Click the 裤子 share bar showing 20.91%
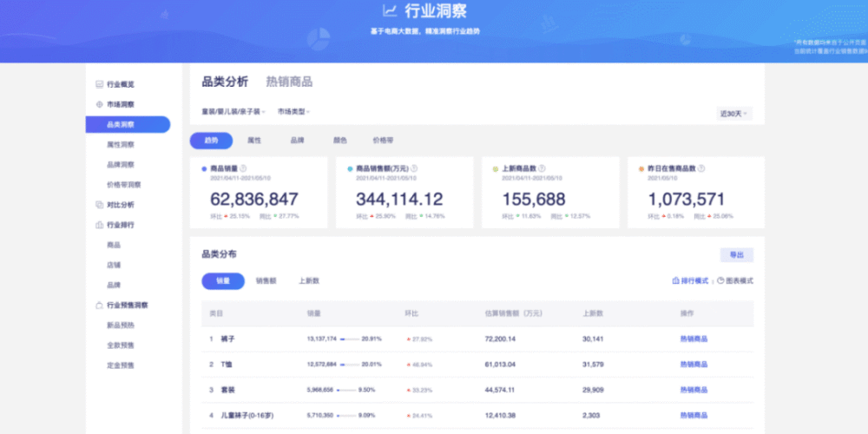 tap(350, 339)
